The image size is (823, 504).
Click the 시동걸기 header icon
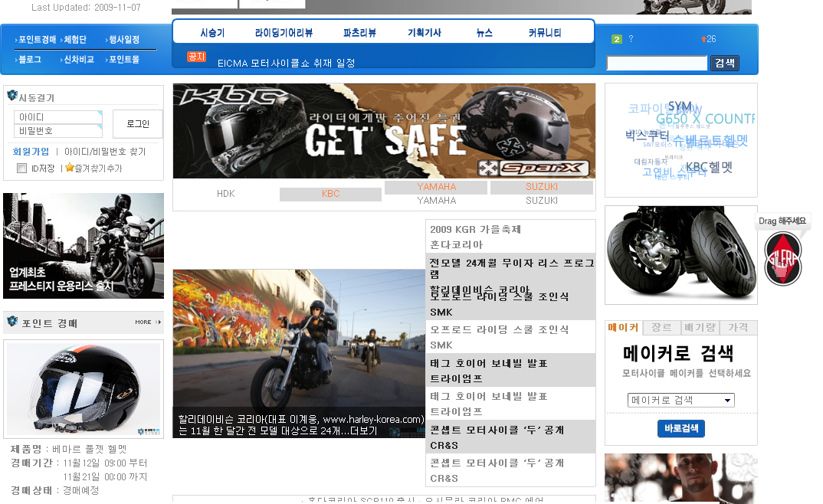click(12, 96)
